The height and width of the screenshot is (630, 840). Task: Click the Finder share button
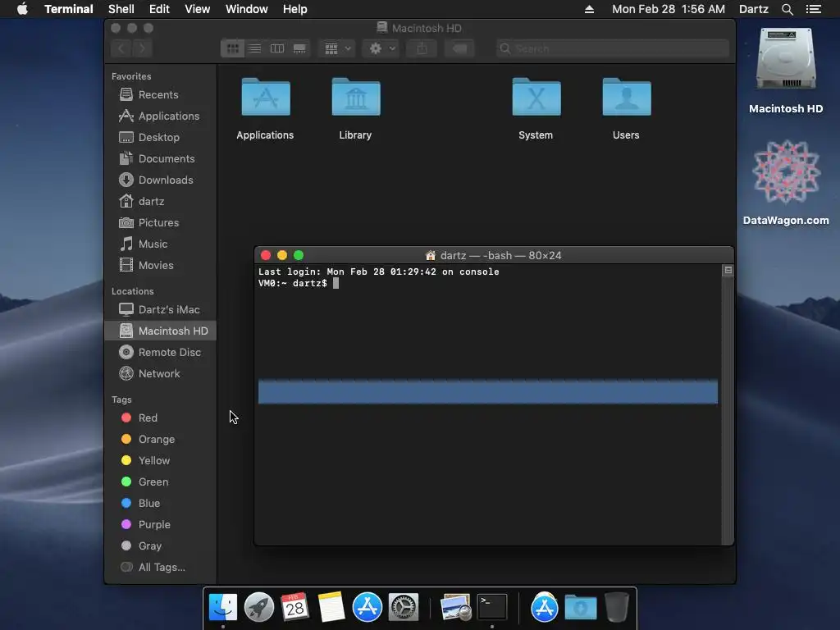pos(422,48)
